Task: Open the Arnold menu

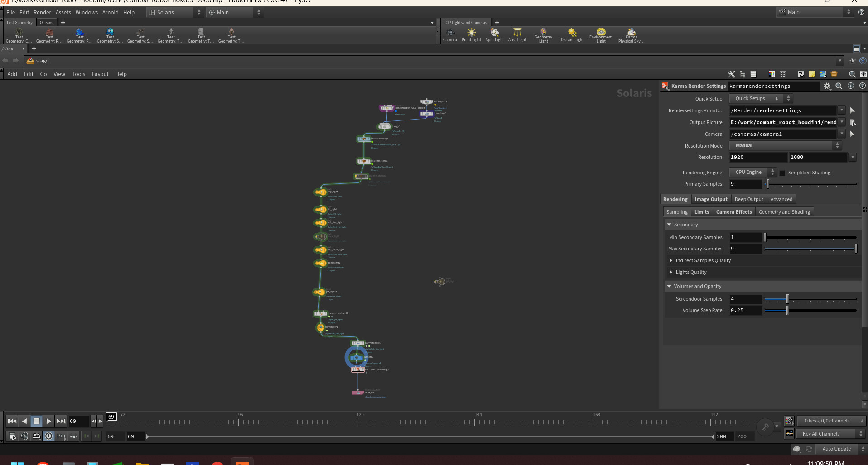Action: pyautogui.click(x=110, y=13)
